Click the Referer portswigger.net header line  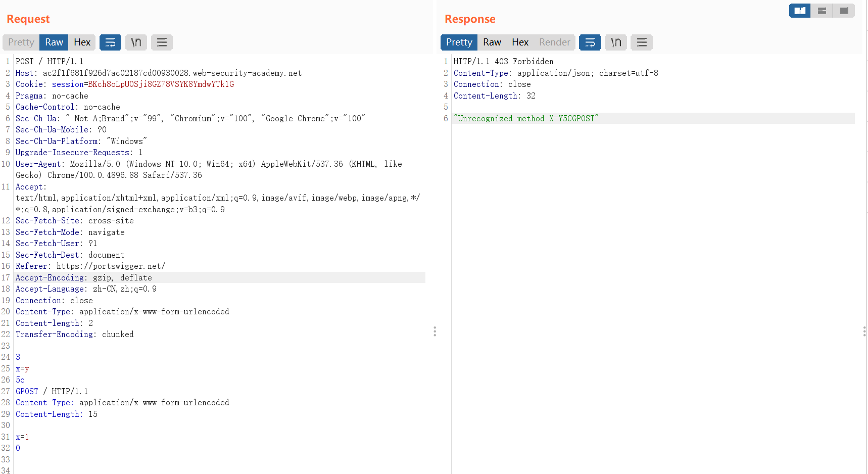90,266
